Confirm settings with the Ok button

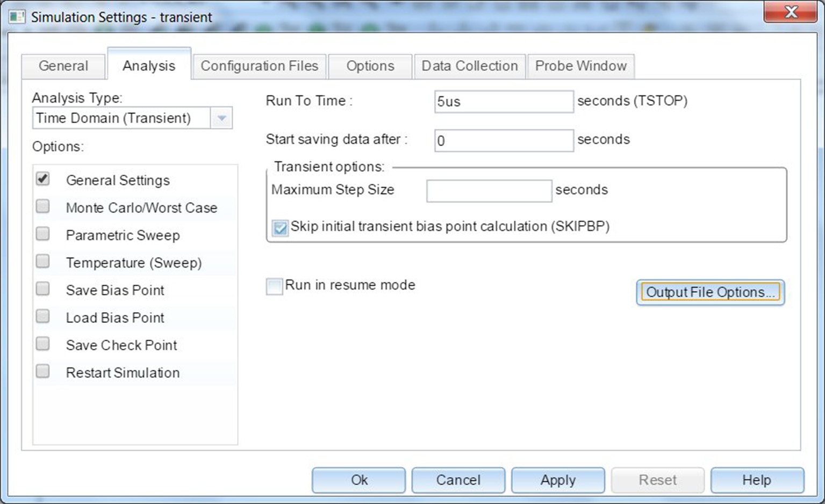tap(358, 480)
